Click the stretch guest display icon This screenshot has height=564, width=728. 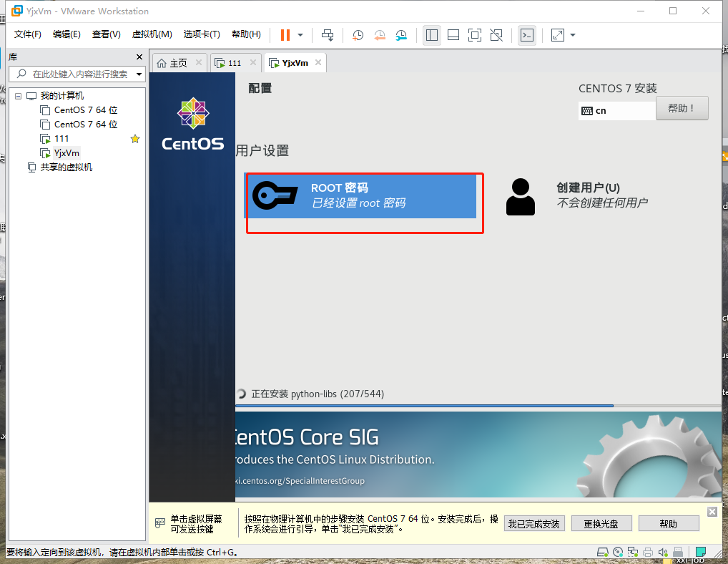coord(557,35)
